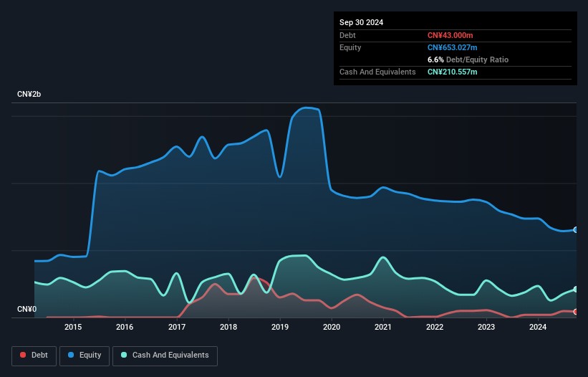
Task: Select the 2017 label on the x-axis
Action: tap(176, 328)
